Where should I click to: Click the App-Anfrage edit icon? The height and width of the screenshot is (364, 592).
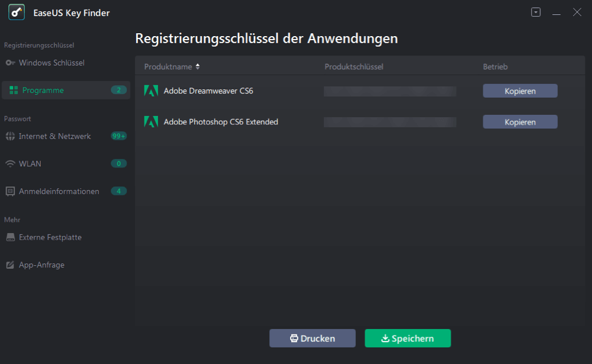click(10, 265)
